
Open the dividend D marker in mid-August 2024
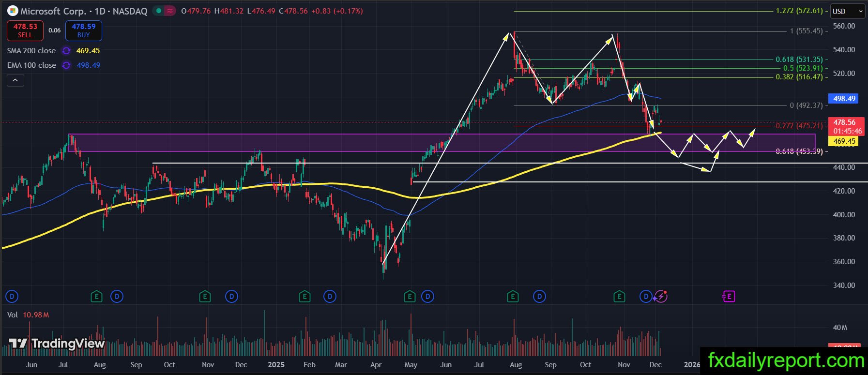[117, 296]
